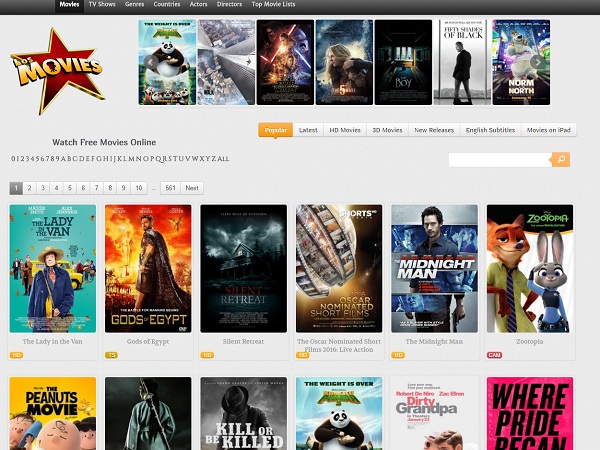
Task: Click HD badge under Silent Retreat
Action: [207, 355]
